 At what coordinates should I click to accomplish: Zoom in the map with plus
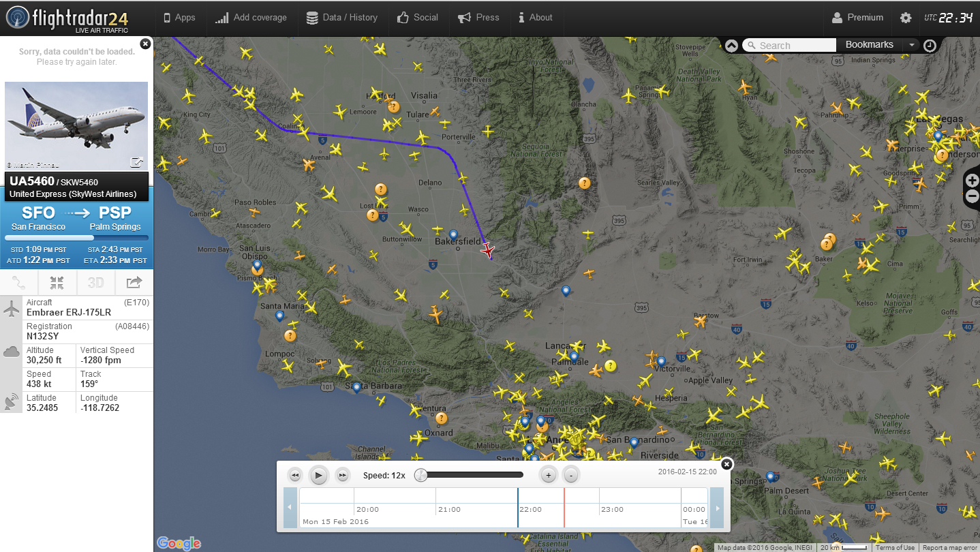pos(972,181)
